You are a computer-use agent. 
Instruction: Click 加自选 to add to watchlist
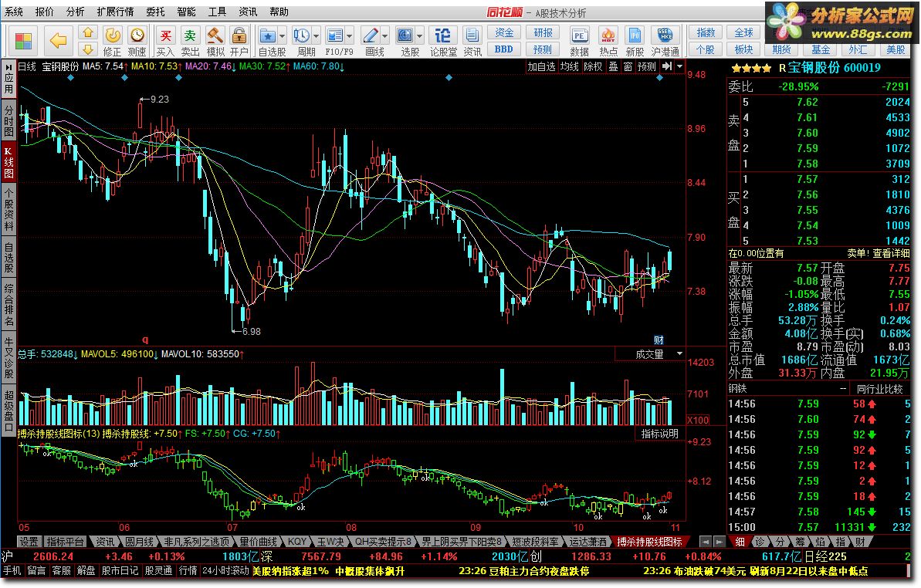[541, 66]
